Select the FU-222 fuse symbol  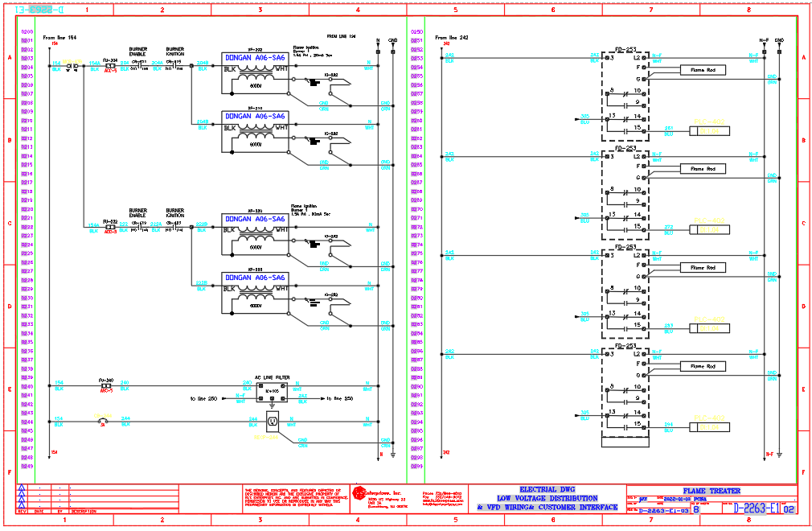pyautogui.click(x=110, y=227)
